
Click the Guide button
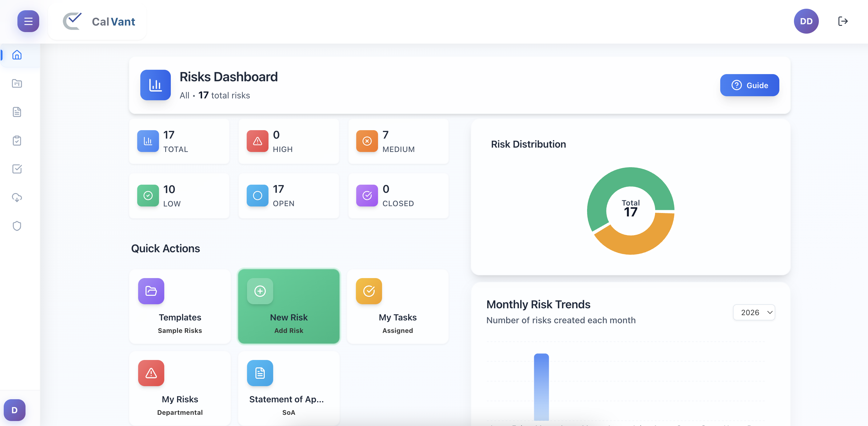pos(749,85)
